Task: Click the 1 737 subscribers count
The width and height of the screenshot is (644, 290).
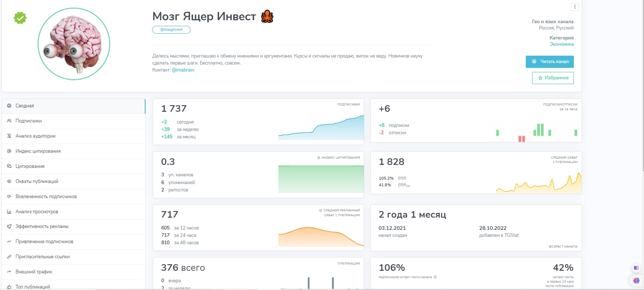Action: point(174,109)
